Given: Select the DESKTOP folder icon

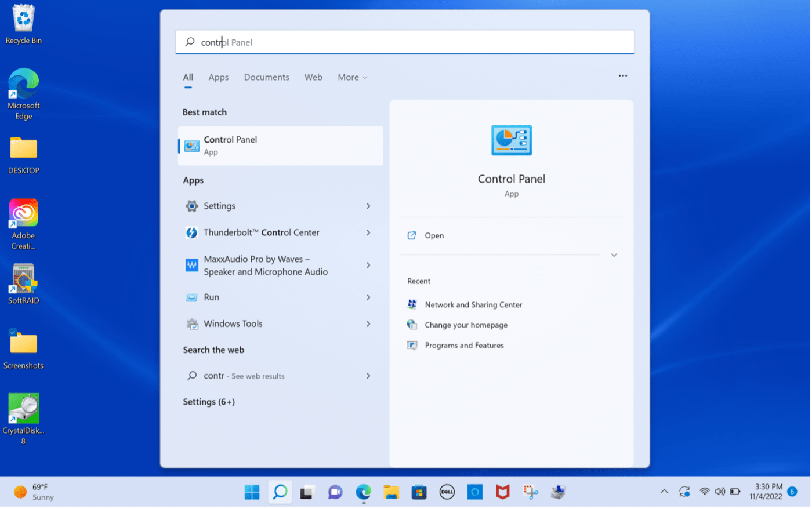Looking at the screenshot, I should point(23,155).
